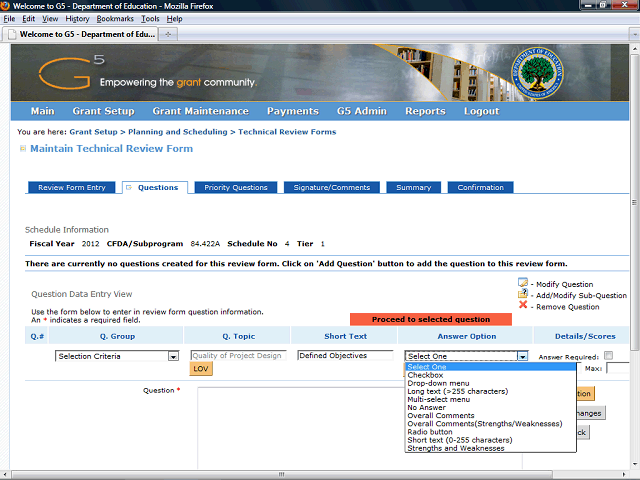Open the G5 Admin navigation item
The image size is (640, 480).
pyautogui.click(x=362, y=111)
